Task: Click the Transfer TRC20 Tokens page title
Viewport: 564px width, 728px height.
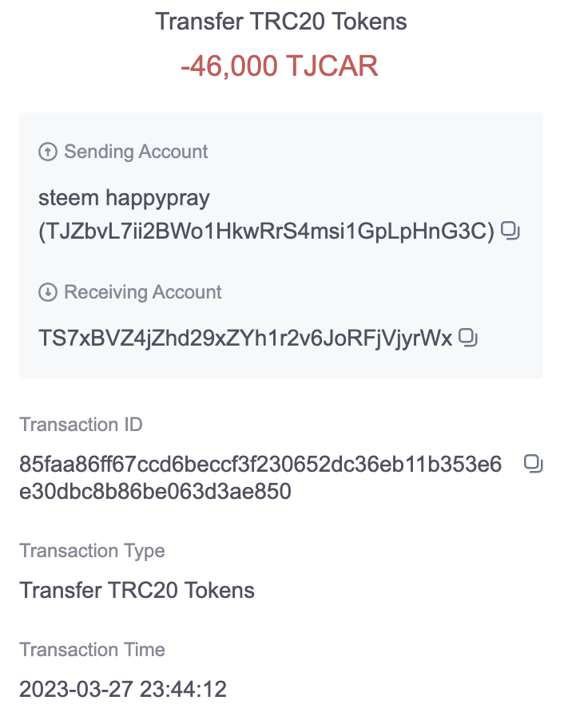Action: click(281, 22)
